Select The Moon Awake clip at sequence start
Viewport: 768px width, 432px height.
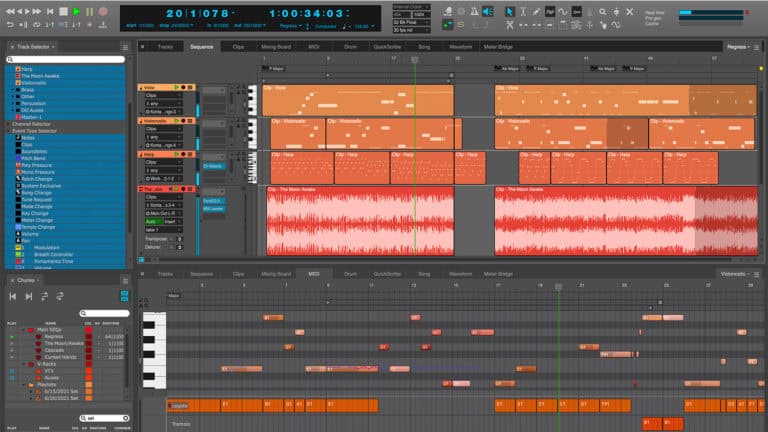pyautogui.click(x=360, y=221)
